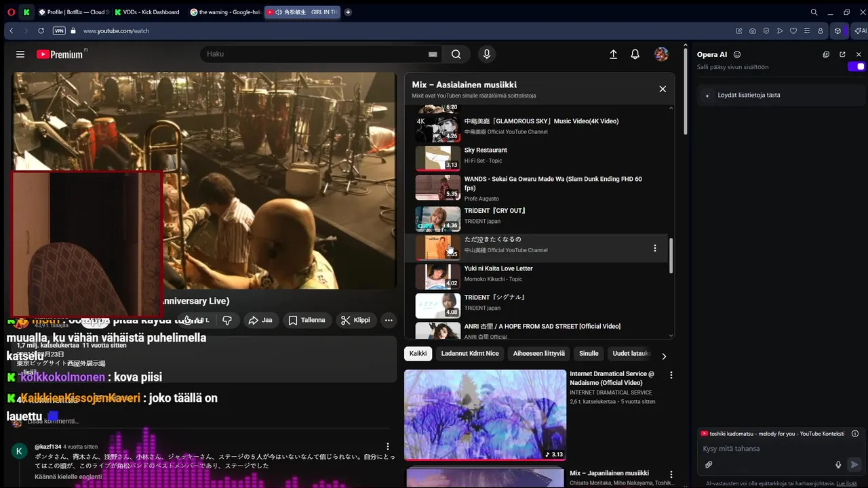Save video using Tallenna button
This screenshot has height=488, width=868.
pyautogui.click(x=307, y=320)
